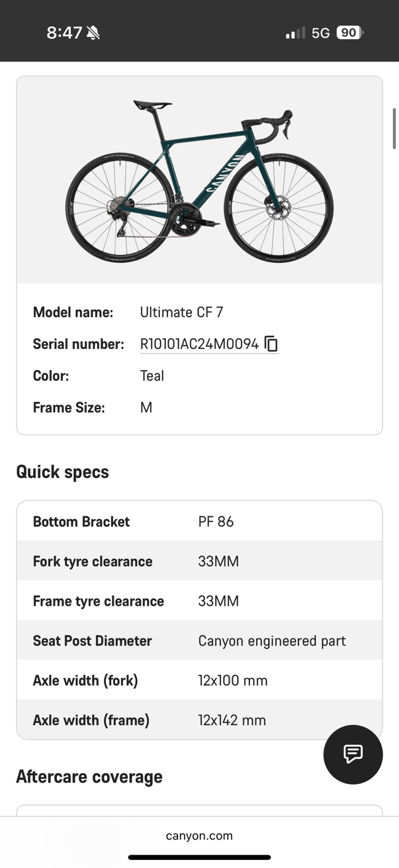Select the Axle width (frame) row
The width and height of the screenshot is (399, 868).
click(199, 720)
